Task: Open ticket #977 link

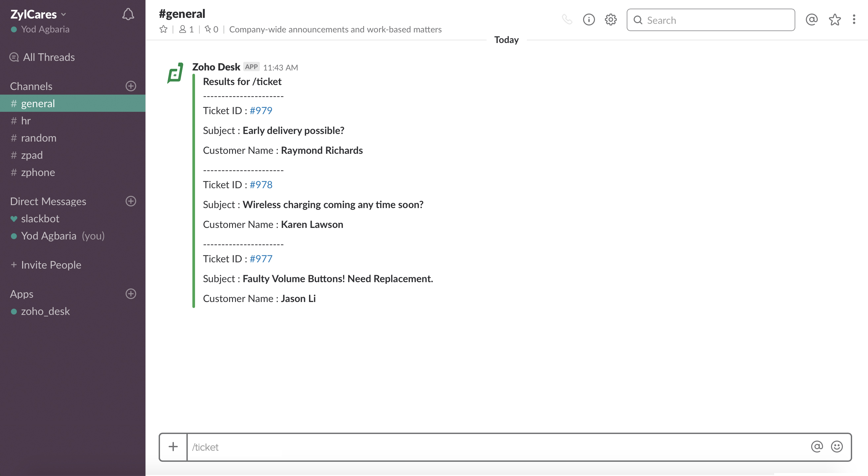Action: (x=261, y=259)
